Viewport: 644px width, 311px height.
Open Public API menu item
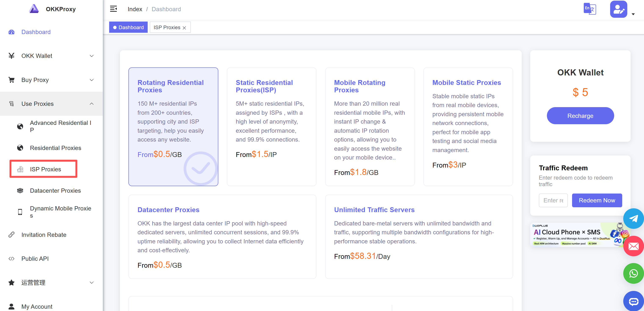pos(51,259)
